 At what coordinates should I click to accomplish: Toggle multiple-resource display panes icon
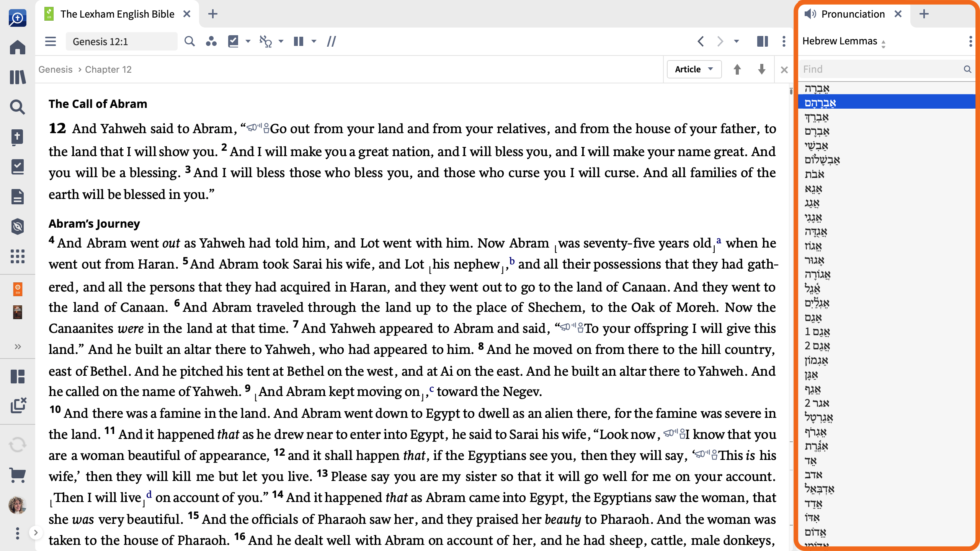762,41
